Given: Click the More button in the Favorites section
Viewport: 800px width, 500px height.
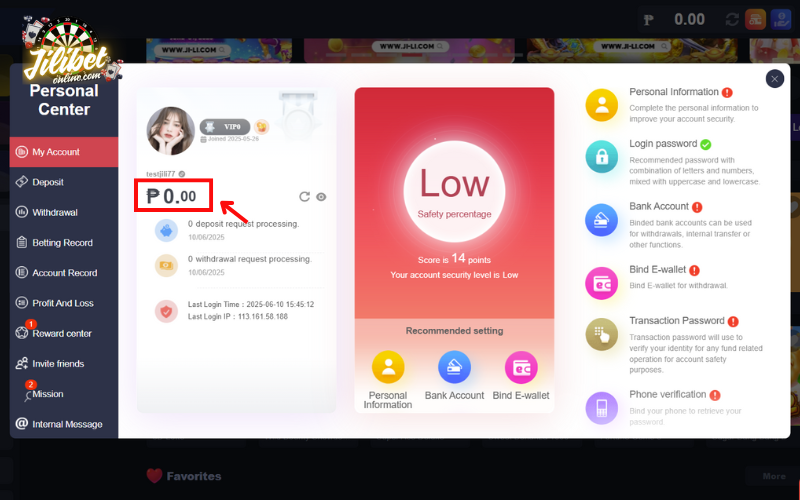Looking at the screenshot, I should [774, 476].
